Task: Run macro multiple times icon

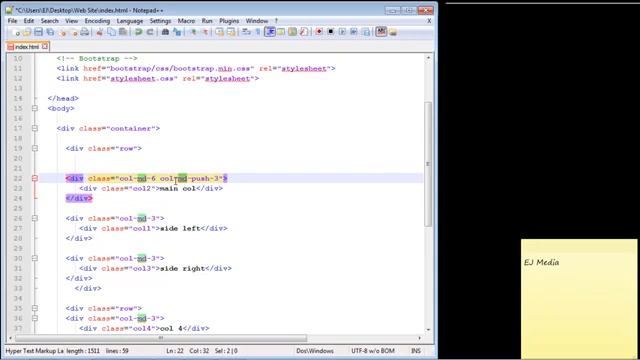Action: [x=353, y=32]
